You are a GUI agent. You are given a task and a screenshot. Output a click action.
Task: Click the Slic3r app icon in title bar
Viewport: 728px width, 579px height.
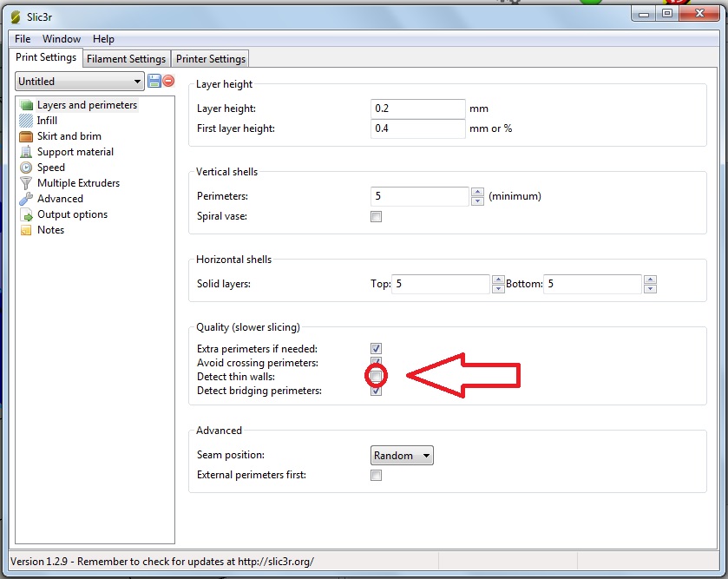16,17
